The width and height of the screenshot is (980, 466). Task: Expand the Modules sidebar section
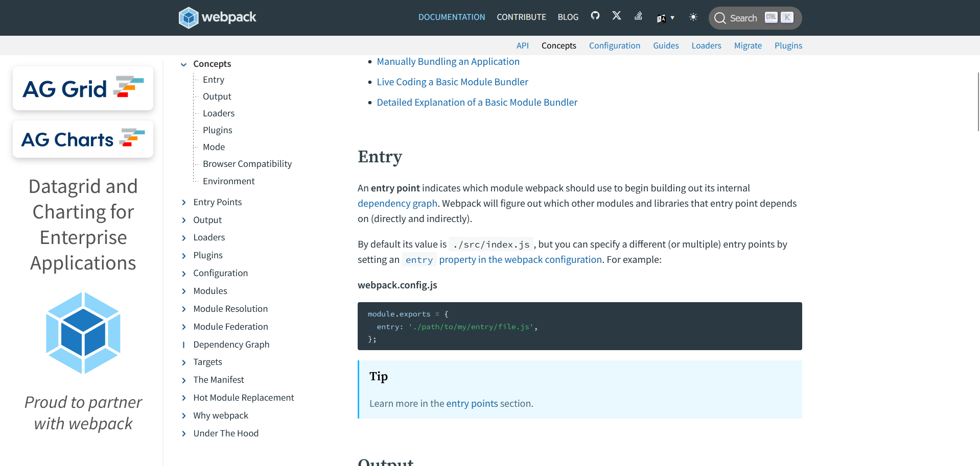coord(184,291)
